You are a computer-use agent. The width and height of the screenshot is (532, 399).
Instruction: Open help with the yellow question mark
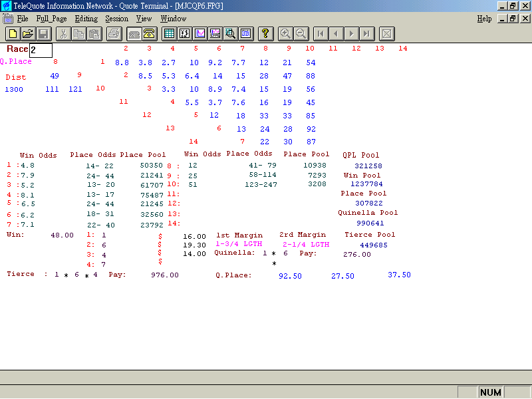[x=265, y=34]
